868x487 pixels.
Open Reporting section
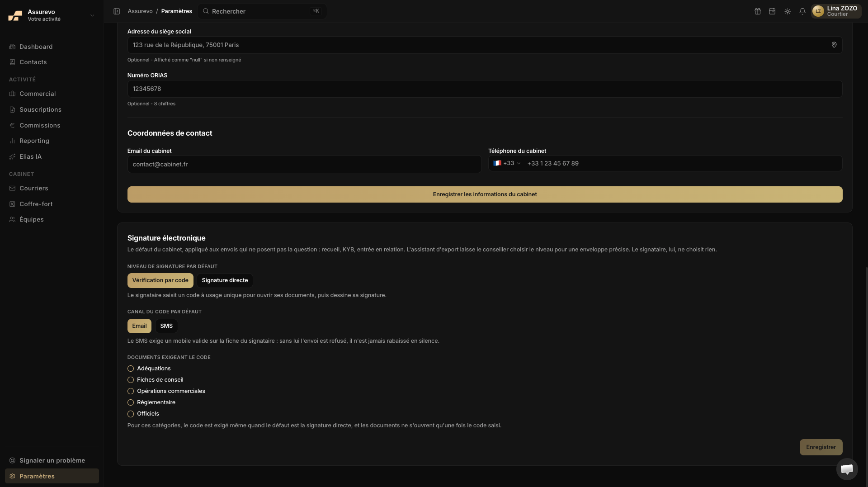pyautogui.click(x=52, y=141)
